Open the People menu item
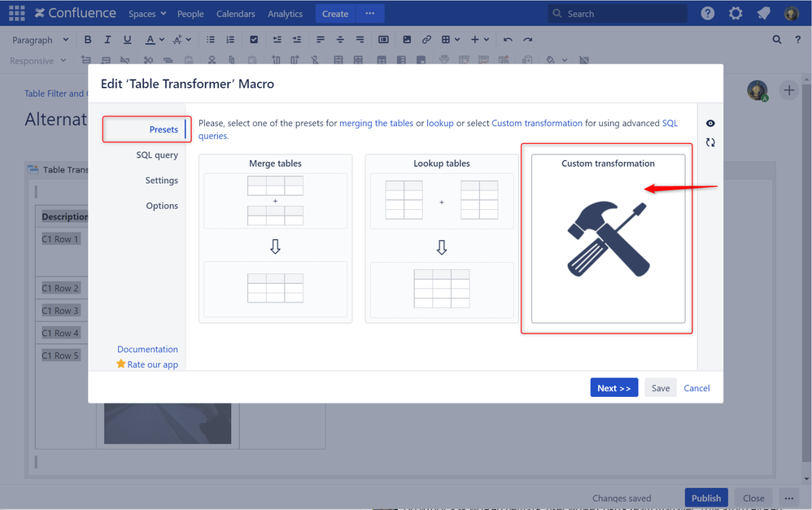The width and height of the screenshot is (812, 510). tap(190, 14)
